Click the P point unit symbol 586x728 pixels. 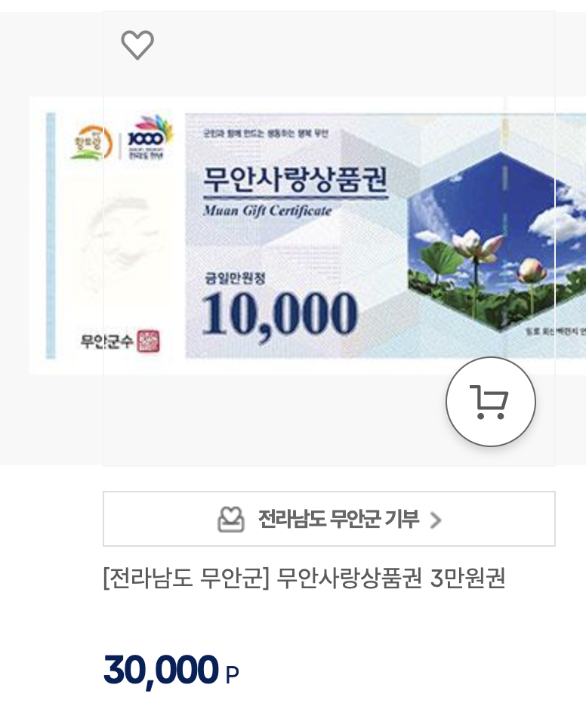pyautogui.click(x=232, y=674)
